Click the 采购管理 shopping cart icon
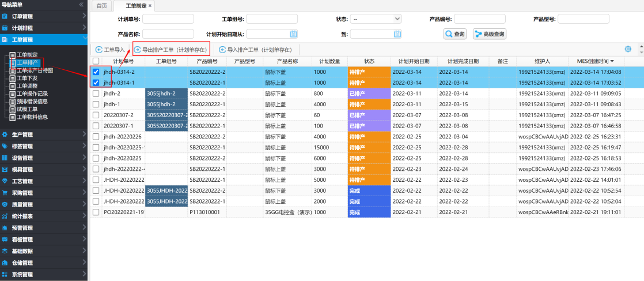 pos(5,193)
